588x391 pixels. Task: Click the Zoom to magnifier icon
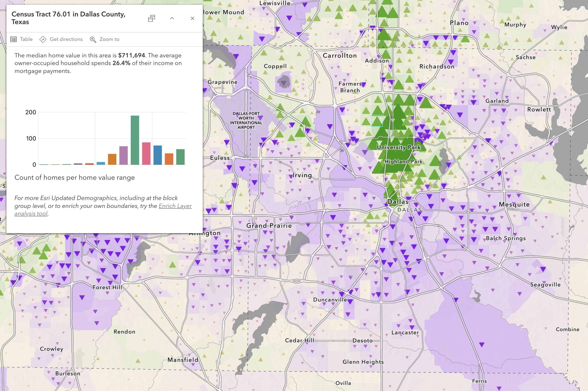[x=93, y=39]
